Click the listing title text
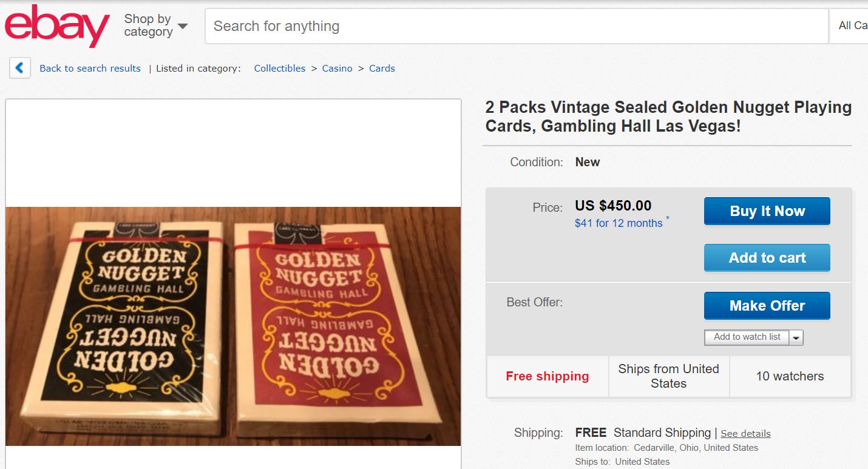The width and height of the screenshot is (868, 469). pos(668,116)
